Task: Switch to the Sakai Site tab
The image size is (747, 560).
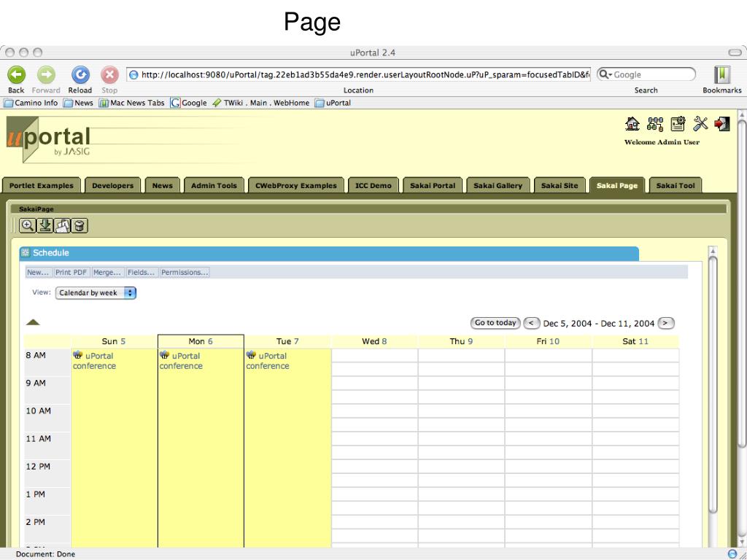Action: tap(560, 186)
